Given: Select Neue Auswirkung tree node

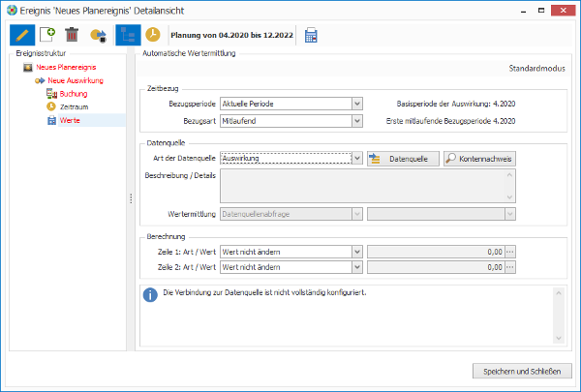Looking at the screenshot, I should 76,80.
